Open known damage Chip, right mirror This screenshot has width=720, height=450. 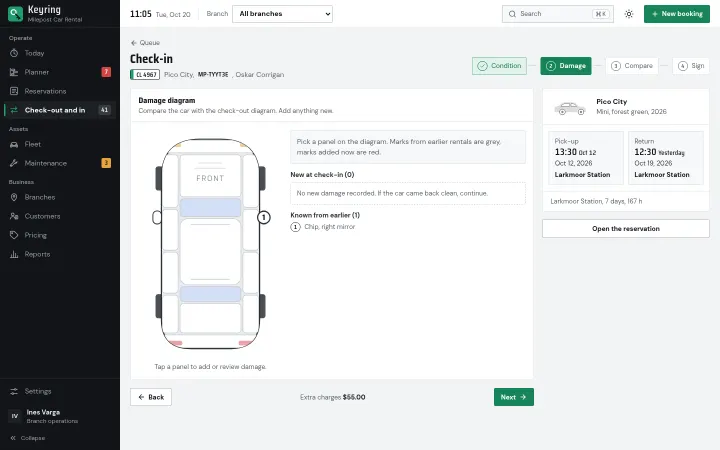[323, 227]
